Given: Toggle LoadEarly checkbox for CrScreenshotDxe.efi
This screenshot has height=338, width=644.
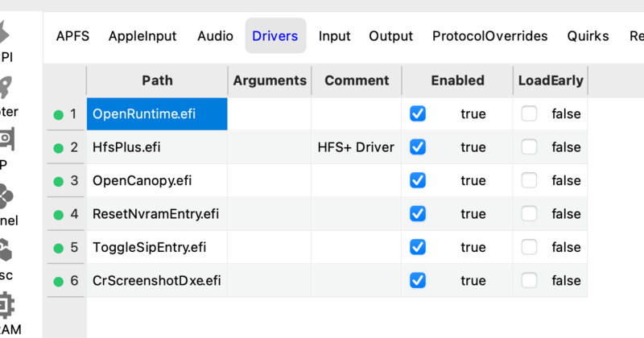Looking at the screenshot, I should pyautogui.click(x=529, y=281).
